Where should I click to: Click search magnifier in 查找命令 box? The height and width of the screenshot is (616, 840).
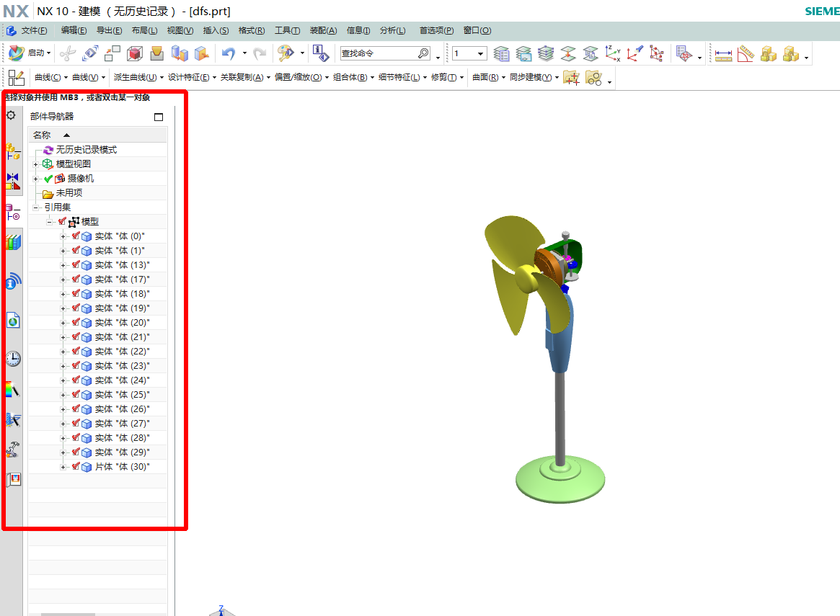[423, 53]
